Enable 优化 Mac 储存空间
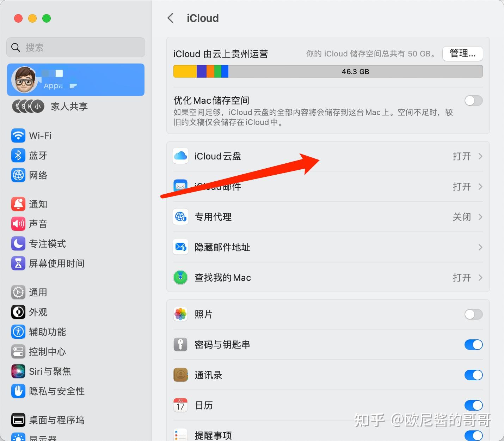The width and height of the screenshot is (504, 441). point(473,101)
